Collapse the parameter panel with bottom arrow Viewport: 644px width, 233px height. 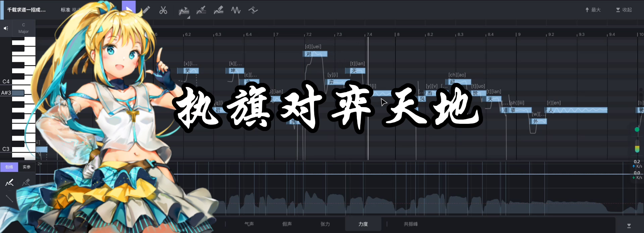(x=629, y=226)
